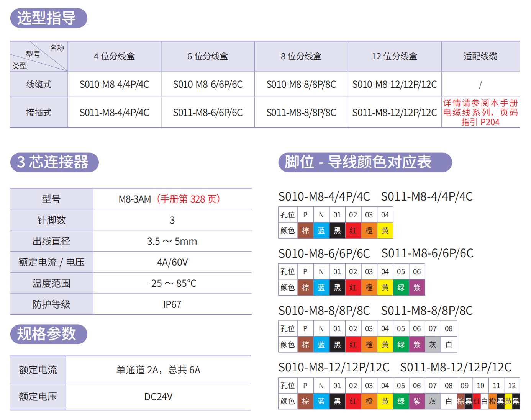Select the S011-M8-6/6P/6C color table title
Viewport: 531px width, 420px height.
427,253
